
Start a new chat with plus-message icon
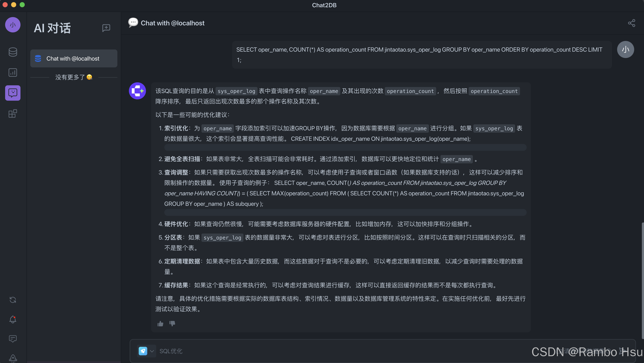106,28
